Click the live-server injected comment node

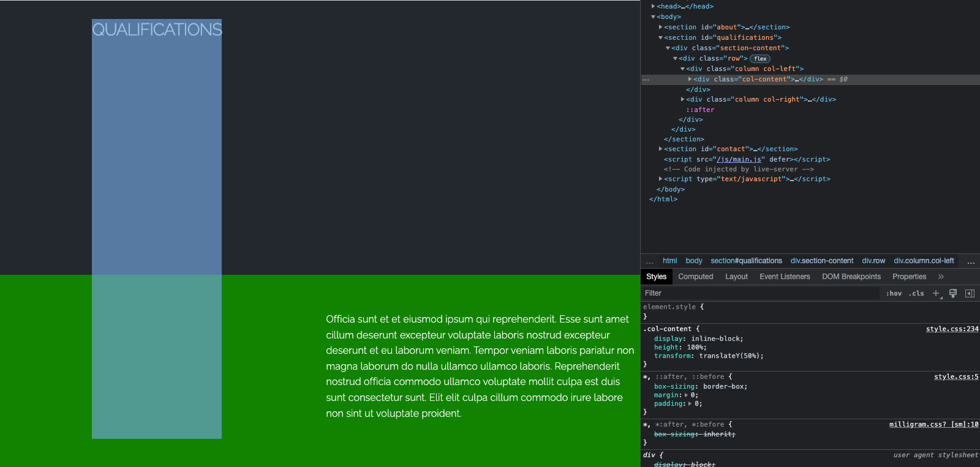739,170
